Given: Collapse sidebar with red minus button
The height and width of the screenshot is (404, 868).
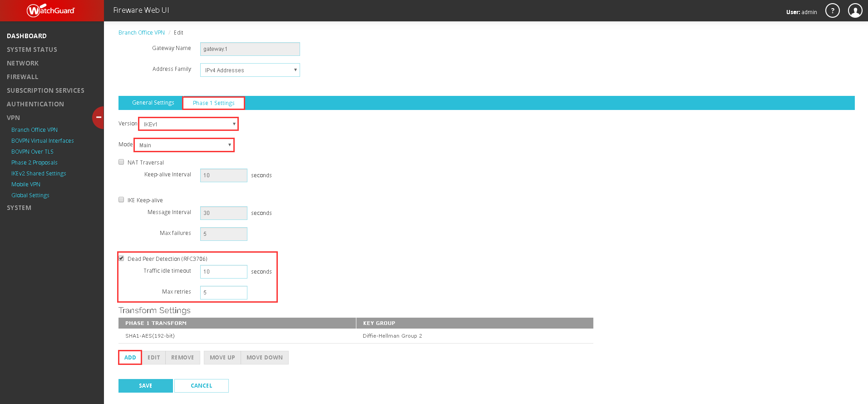Looking at the screenshot, I should 98,118.
